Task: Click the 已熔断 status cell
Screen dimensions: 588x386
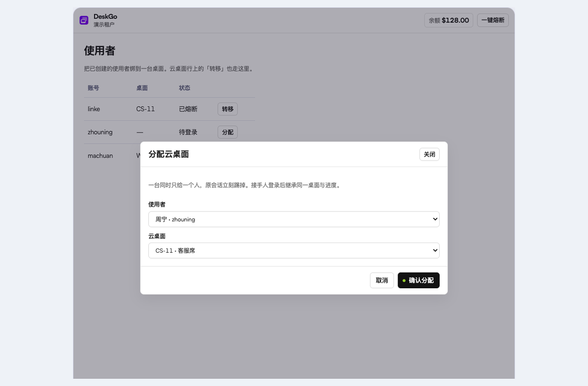Action: 188,109
